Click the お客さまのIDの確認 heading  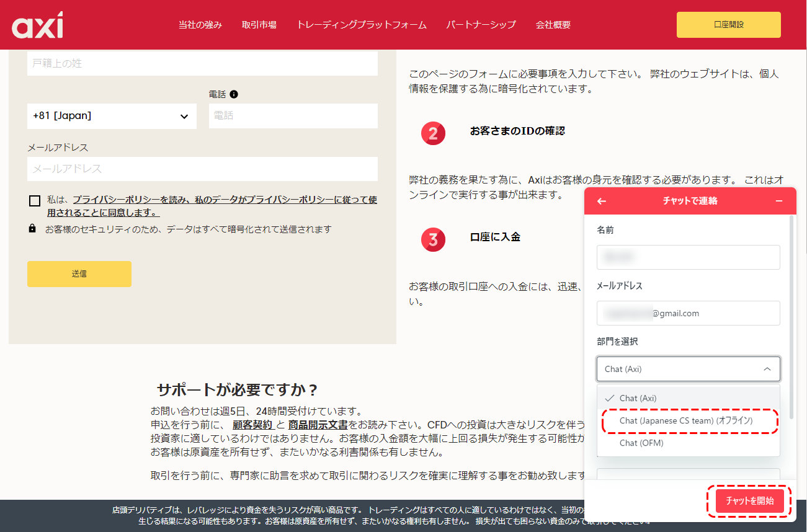point(517,131)
